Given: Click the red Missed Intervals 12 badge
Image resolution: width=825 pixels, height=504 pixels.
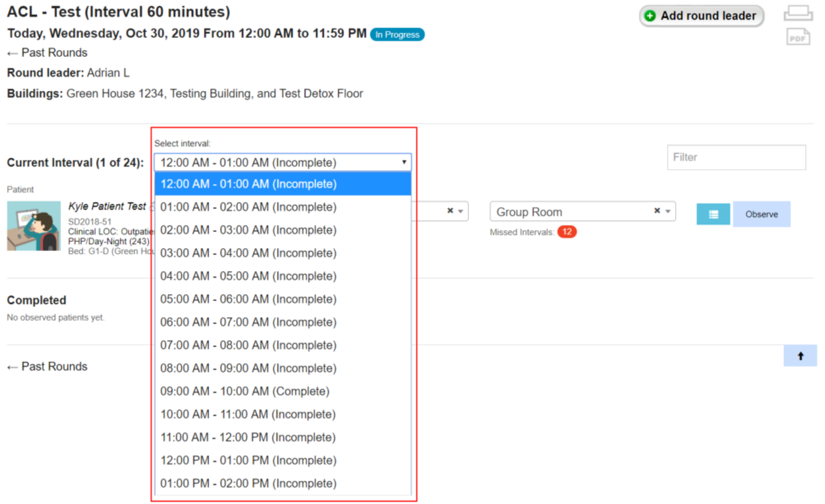Looking at the screenshot, I should (566, 232).
